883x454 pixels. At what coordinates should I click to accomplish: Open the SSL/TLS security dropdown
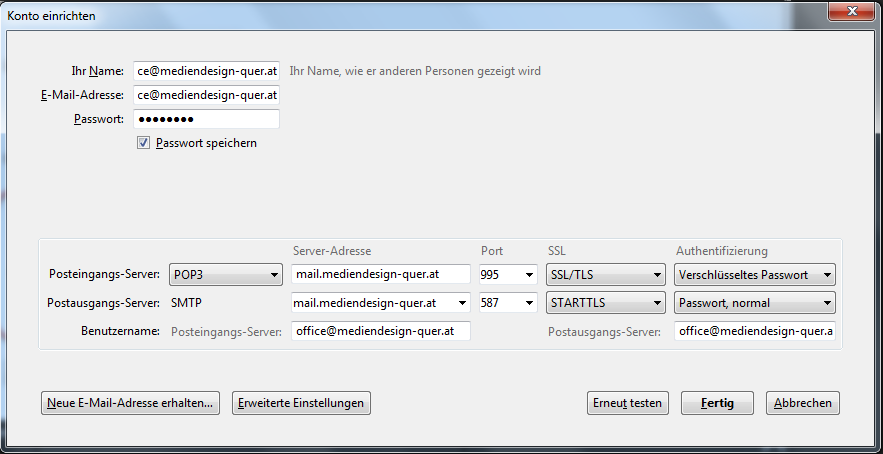coord(606,275)
